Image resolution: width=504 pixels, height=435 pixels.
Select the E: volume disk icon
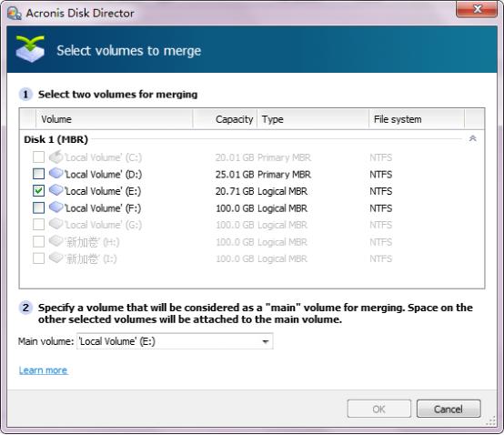(x=55, y=190)
